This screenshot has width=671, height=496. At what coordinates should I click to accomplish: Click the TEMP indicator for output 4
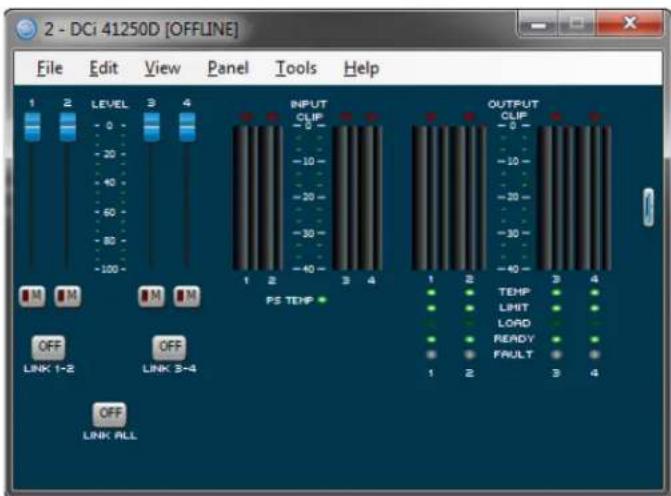tap(594, 293)
